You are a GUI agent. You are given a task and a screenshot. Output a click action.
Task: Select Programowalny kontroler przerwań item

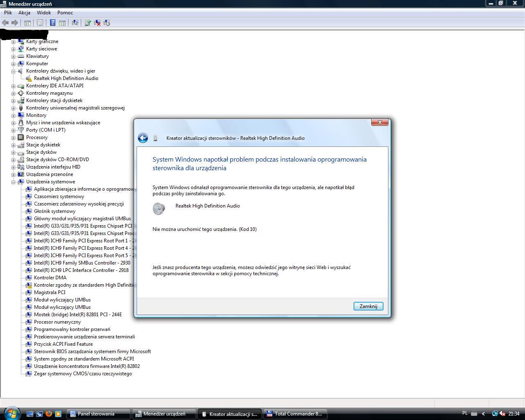pos(72,329)
